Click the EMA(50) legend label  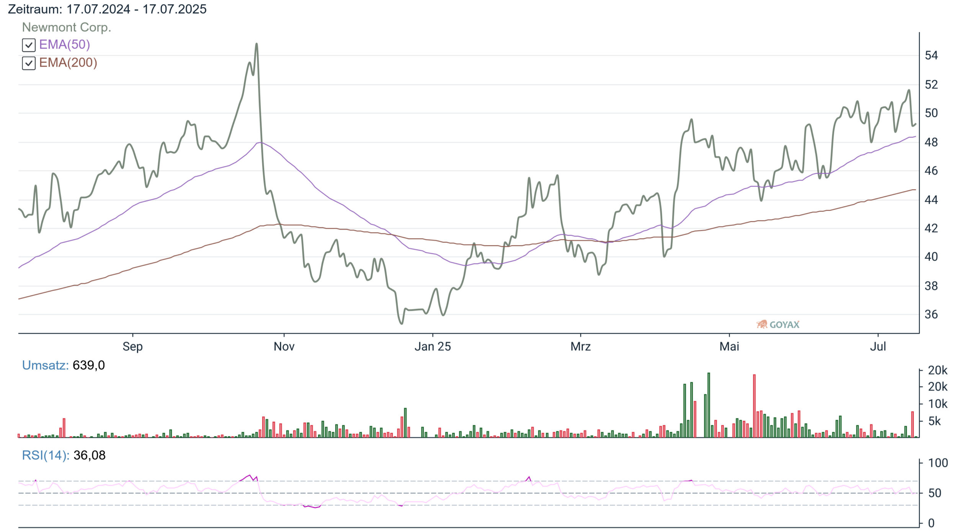point(64,45)
